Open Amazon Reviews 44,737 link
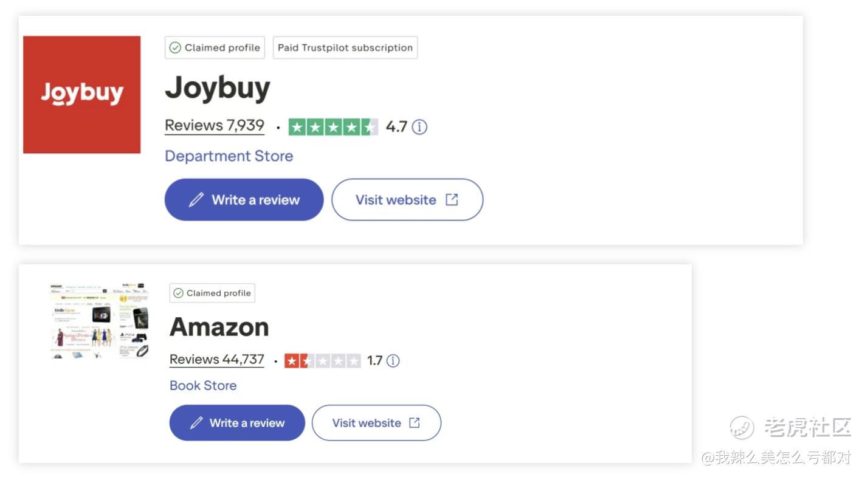This screenshot has width=868, height=477. pyautogui.click(x=216, y=360)
